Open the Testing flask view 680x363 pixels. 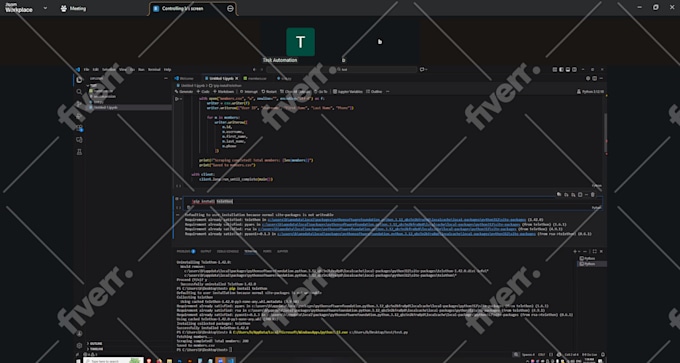(79, 152)
